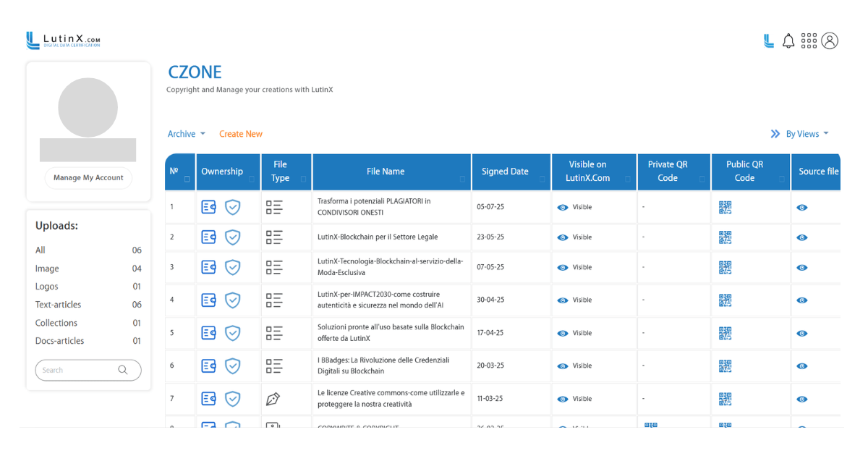Toggle visibility on LutinX.Com for row 1

[x=563, y=208]
